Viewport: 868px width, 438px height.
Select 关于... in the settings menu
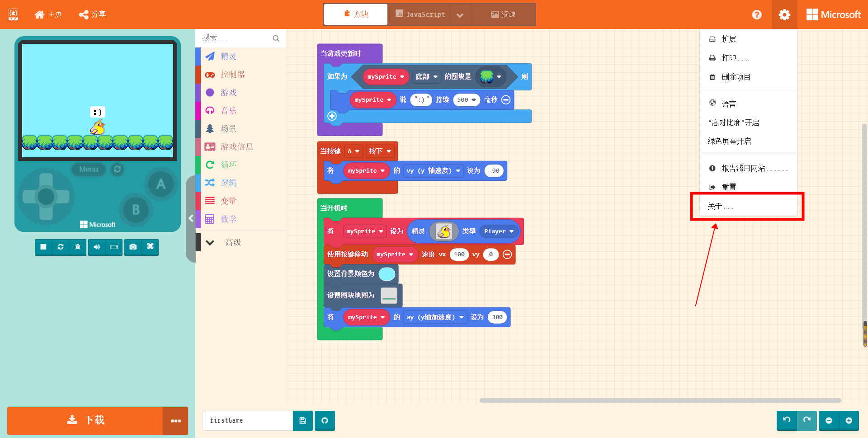(720, 206)
